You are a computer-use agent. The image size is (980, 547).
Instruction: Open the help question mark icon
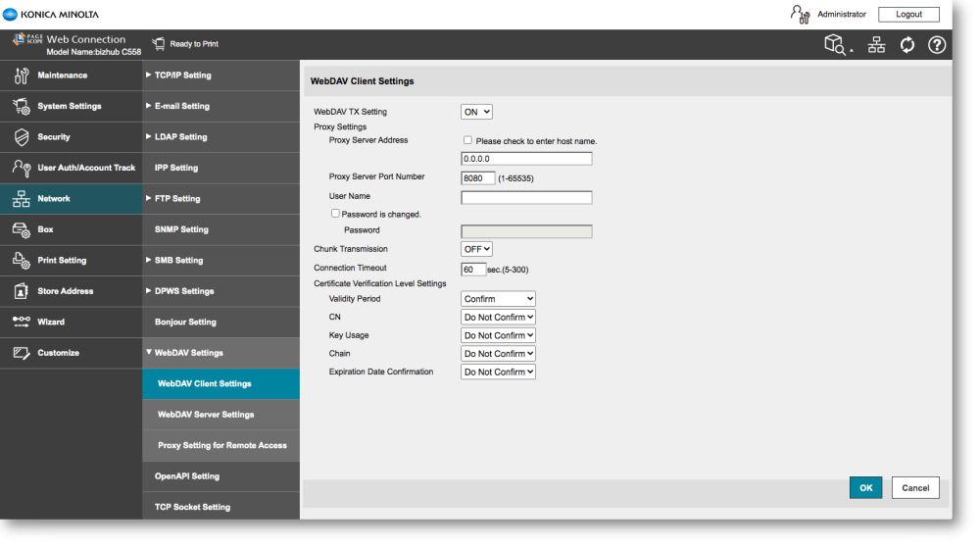936,44
